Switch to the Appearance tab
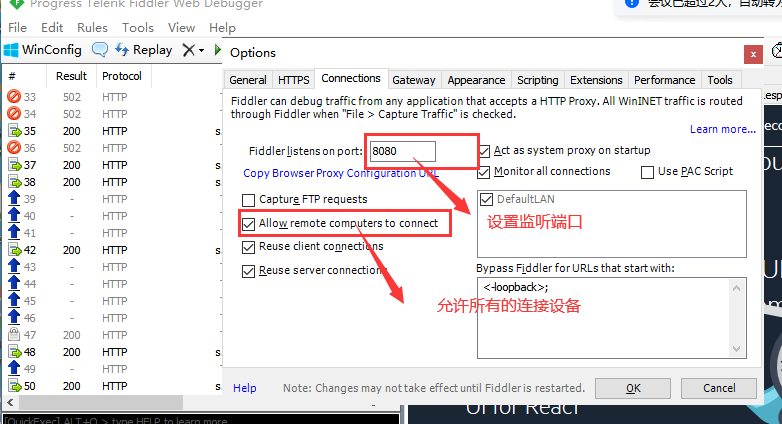This screenshot has width=782, height=424. 476,80
